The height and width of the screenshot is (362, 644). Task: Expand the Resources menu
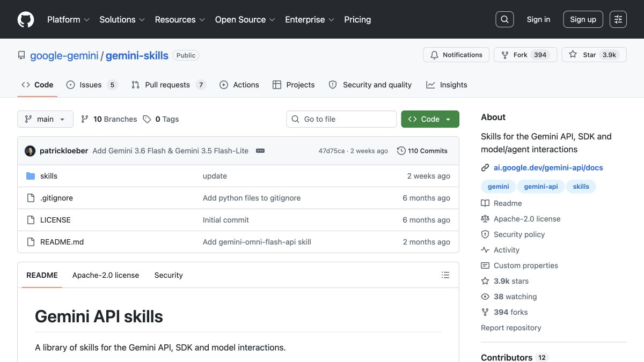(180, 19)
